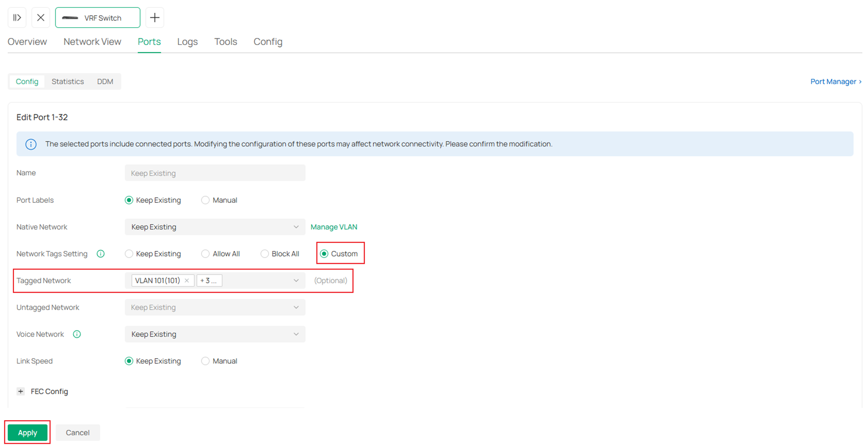Viewport: 868px width, 445px height.
Task: Select Block All for Network Tags Setting
Action: pos(264,254)
